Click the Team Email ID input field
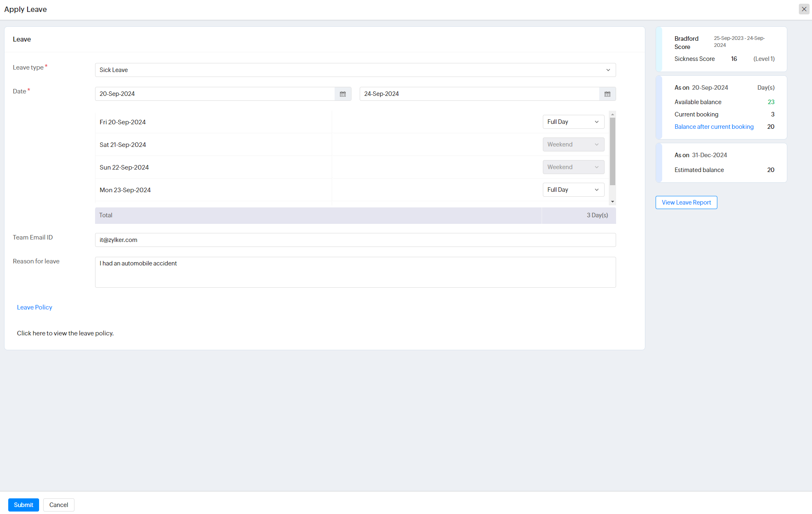Viewport: 812px width, 514px height. pyautogui.click(x=355, y=240)
